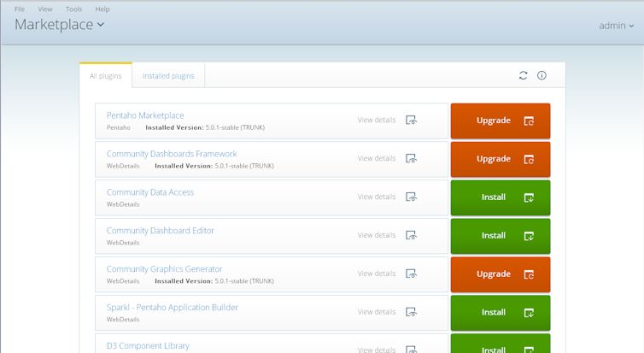Click View details text for Community Dashboards Framework
The width and height of the screenshot is (644, 353).
coord(377,158)
